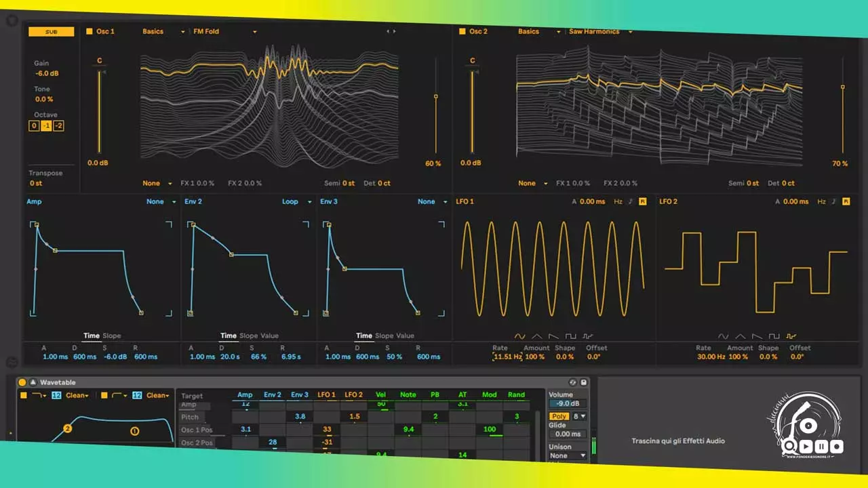Screen dimensions: 868x488
Task: Select Vel modulation matrix column header
Action: pyautogui.click(x=380, y=394)
